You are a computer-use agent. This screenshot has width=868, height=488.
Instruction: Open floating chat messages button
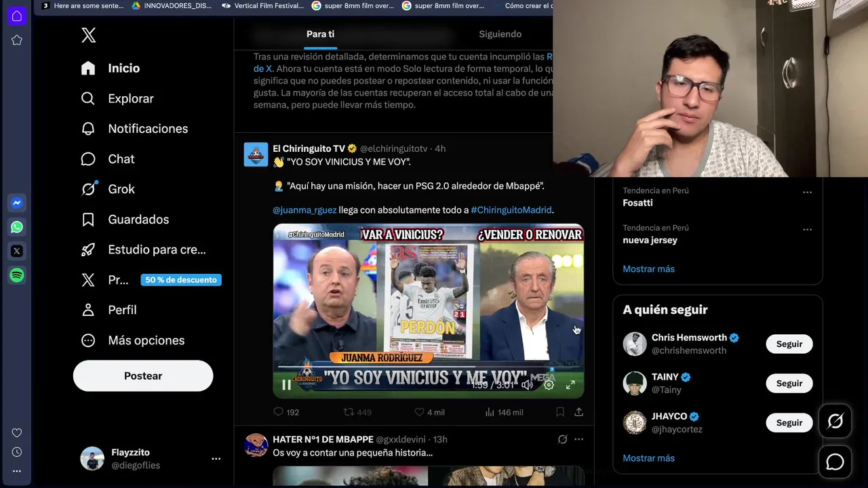(835, 462)
